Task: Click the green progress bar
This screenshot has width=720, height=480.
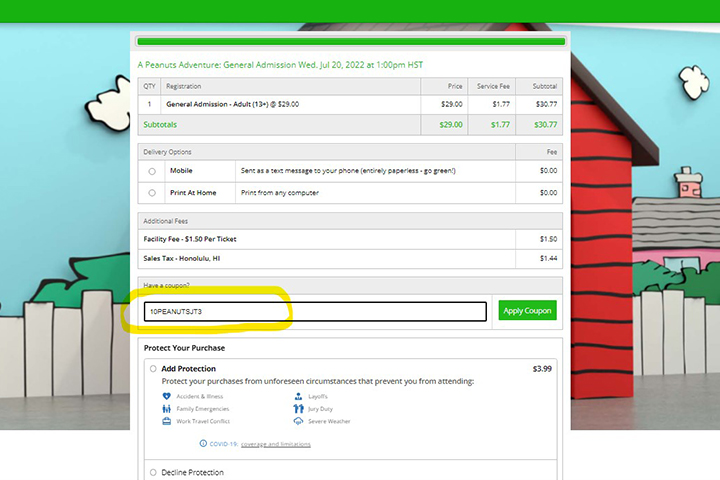Action: (x=351, y=42)
